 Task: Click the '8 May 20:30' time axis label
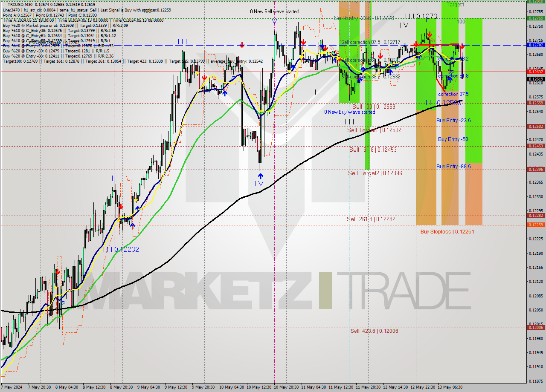[122, 387]
